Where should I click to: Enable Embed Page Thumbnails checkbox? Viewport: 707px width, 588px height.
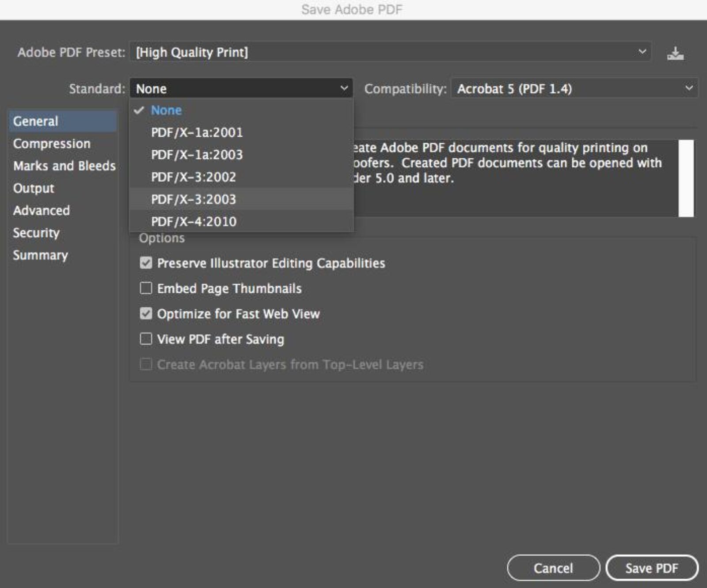[x=146, y=288]
